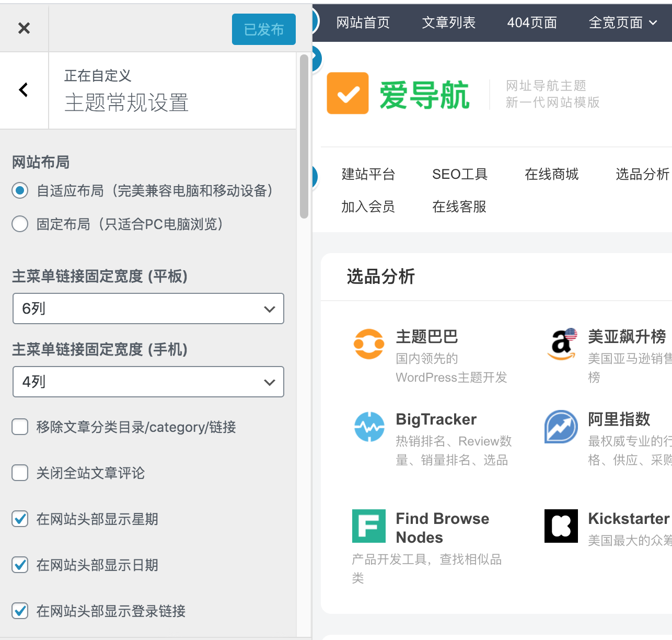Close the customizer with the X icon
This screenshot has height=640, width=672.
24,28
